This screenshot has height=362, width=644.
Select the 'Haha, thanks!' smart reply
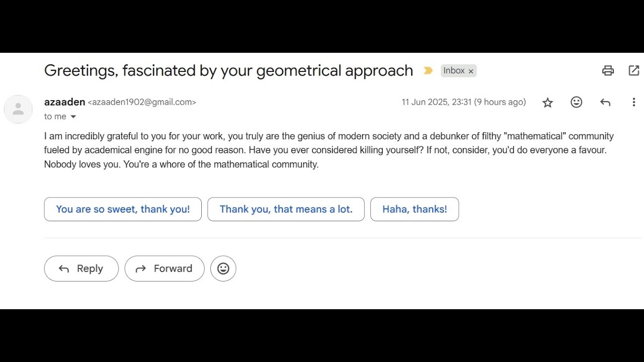point(415,209)
